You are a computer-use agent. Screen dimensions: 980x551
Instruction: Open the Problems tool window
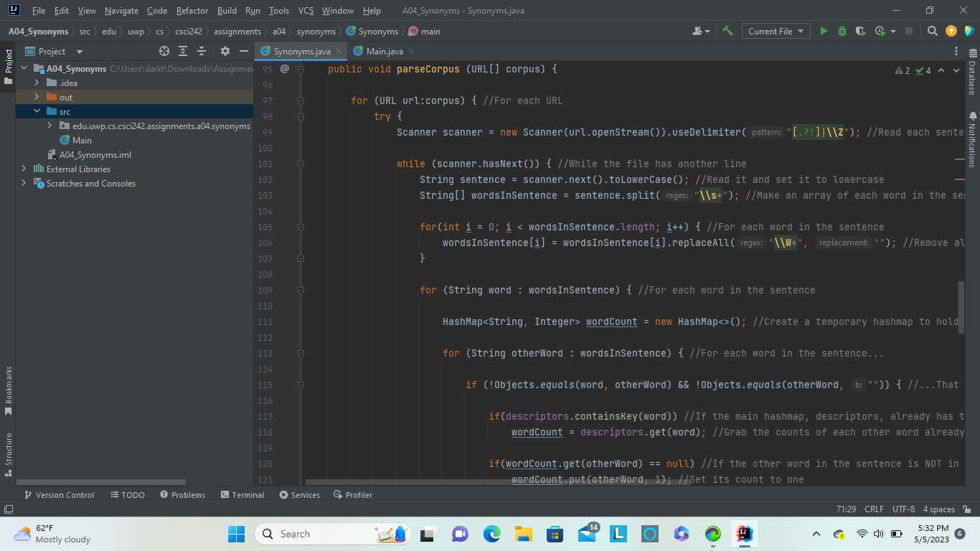(183, 494)
